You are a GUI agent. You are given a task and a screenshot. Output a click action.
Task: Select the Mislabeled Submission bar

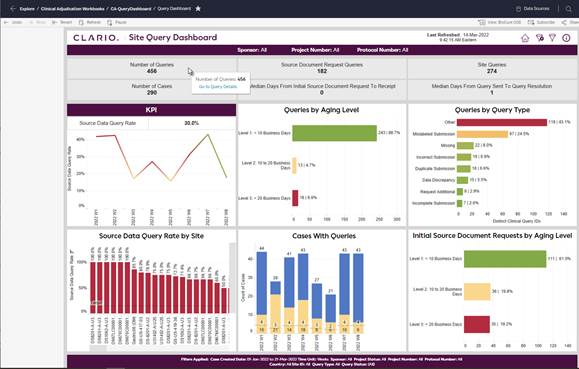pyautogui.click(x=482, y=134)
